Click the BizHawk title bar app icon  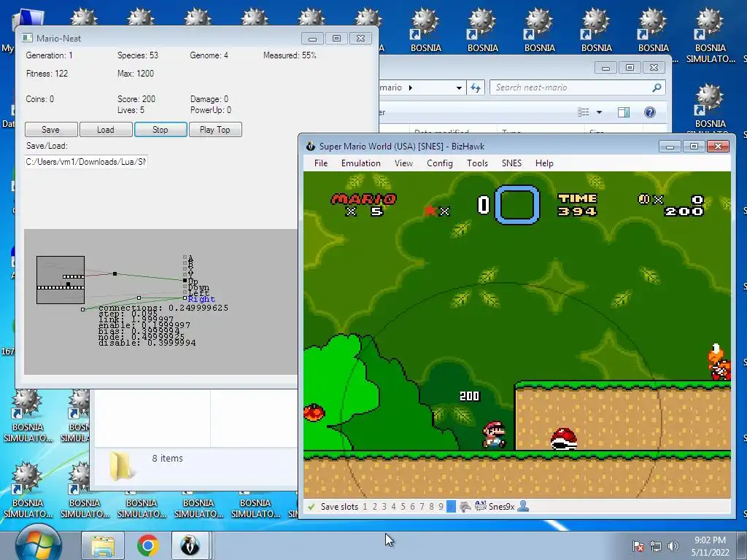click(x=311, y=146)
